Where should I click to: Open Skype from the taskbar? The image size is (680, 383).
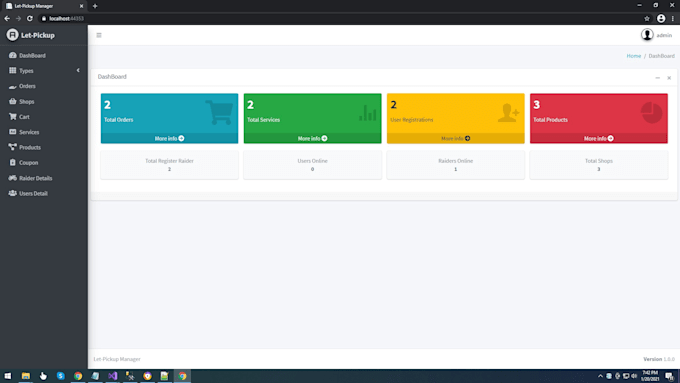(60, 376)
